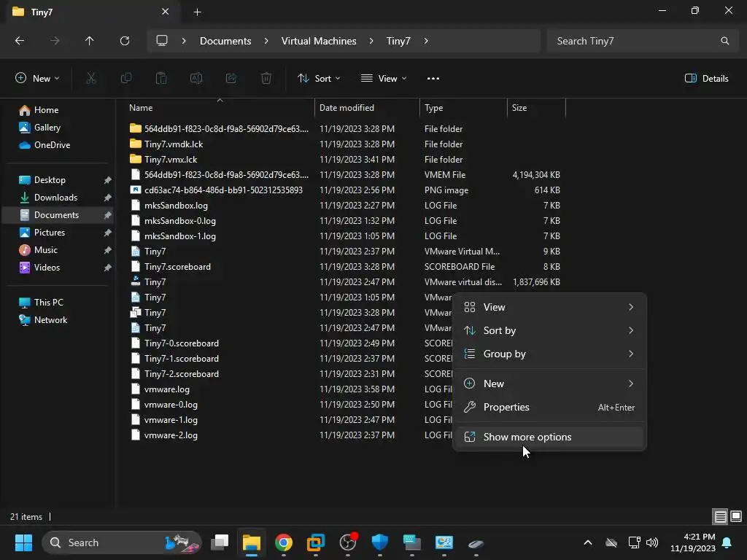Viewport: 747px width, 560px height.
Task: Open Google Chrome from the taskbar
Action: (284, 542)
